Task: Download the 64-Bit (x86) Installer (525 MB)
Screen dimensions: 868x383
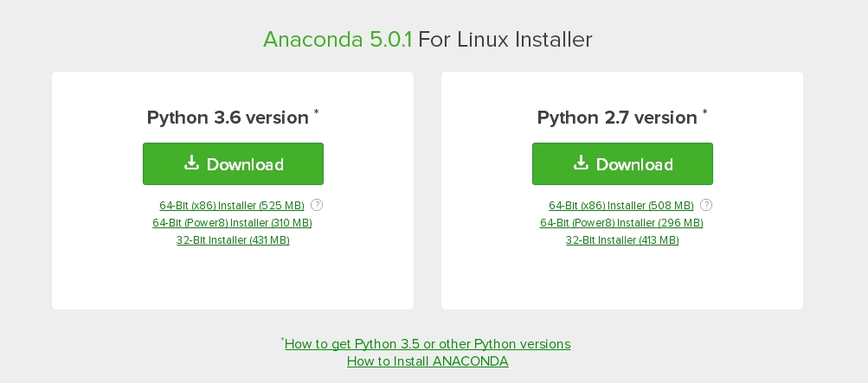Action: click(232, 206)
